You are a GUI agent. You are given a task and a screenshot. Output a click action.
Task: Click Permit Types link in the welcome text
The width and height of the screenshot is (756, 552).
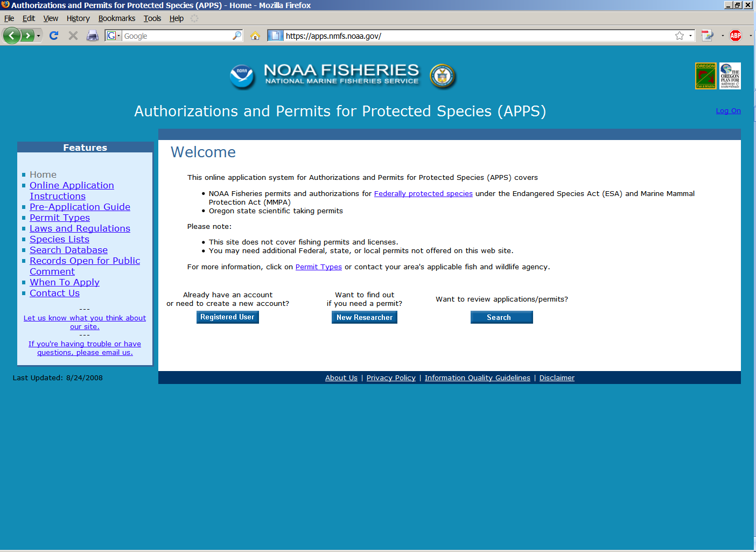pyautogui.click(x=319, y=267)
